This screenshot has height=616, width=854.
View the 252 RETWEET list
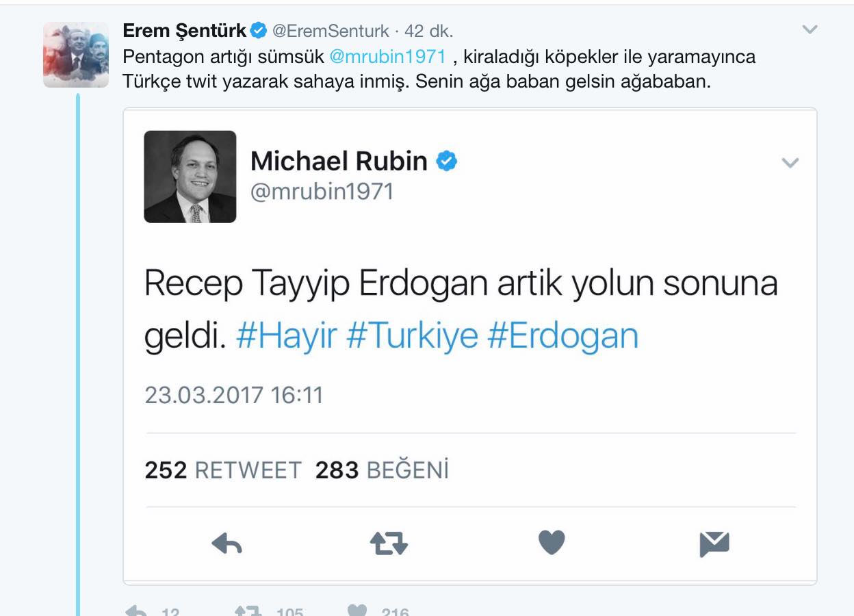[223, 470]
